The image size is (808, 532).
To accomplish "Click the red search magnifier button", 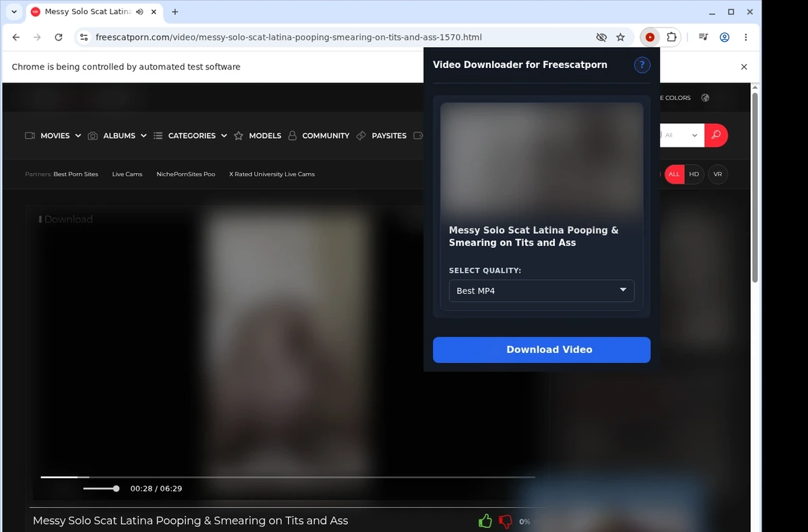I will tap(716, 135).
